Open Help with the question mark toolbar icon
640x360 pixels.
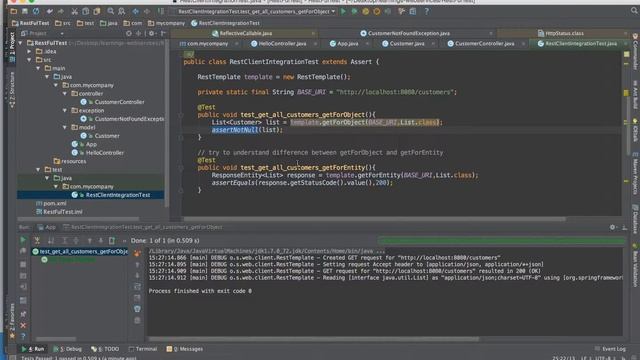pos(427,11)
